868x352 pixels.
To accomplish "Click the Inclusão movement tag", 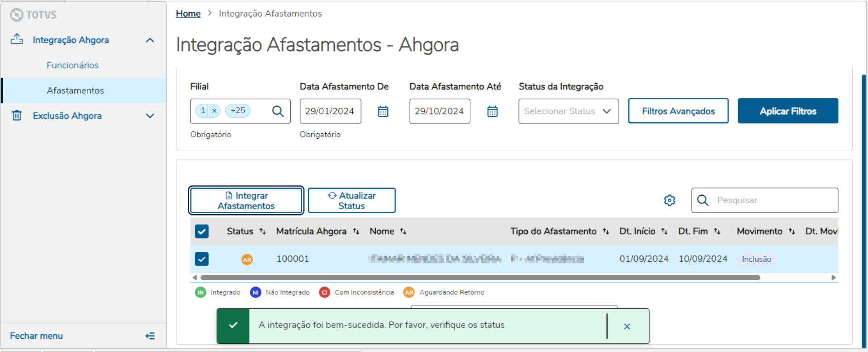I will [x=756, y=259].
